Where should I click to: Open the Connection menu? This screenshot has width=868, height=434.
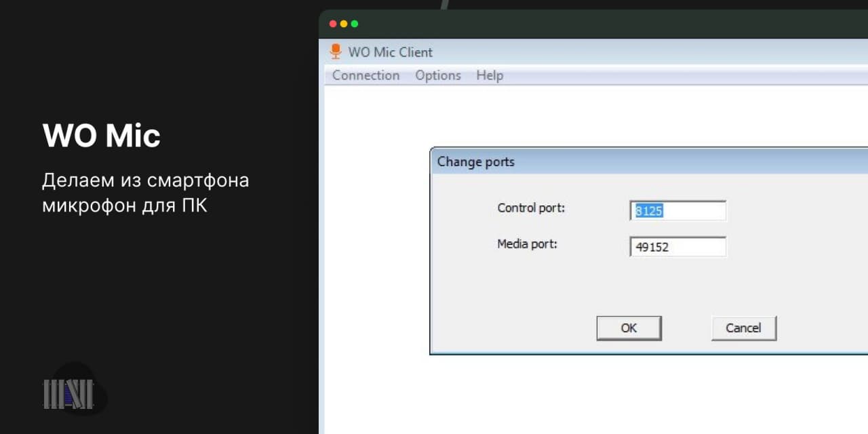pyautogui.click(x=366, y=75)
